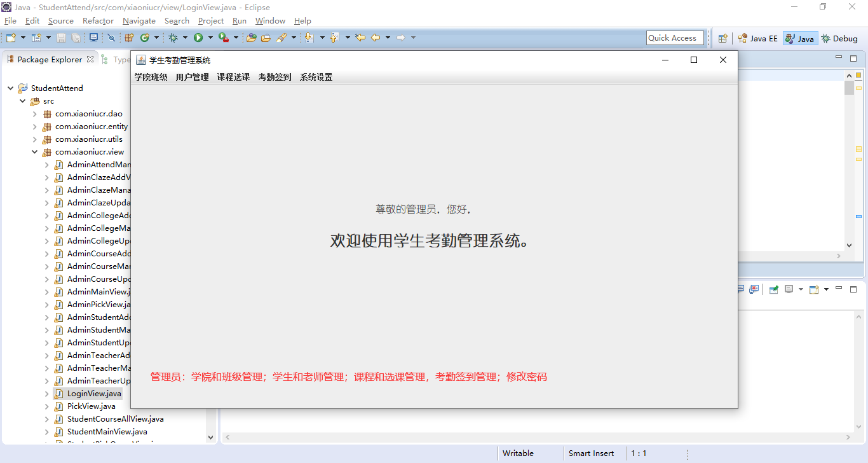The width and height of the screenshot is (868, 463).
Task: Click the editor vertical scrollbar down arrow
Action: [849, 245]
